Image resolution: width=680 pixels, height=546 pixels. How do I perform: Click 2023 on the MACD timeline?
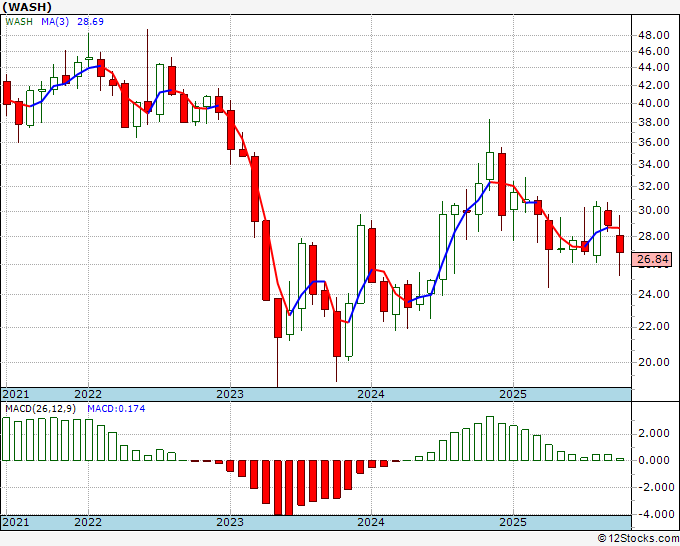click(x=230, y=522)
